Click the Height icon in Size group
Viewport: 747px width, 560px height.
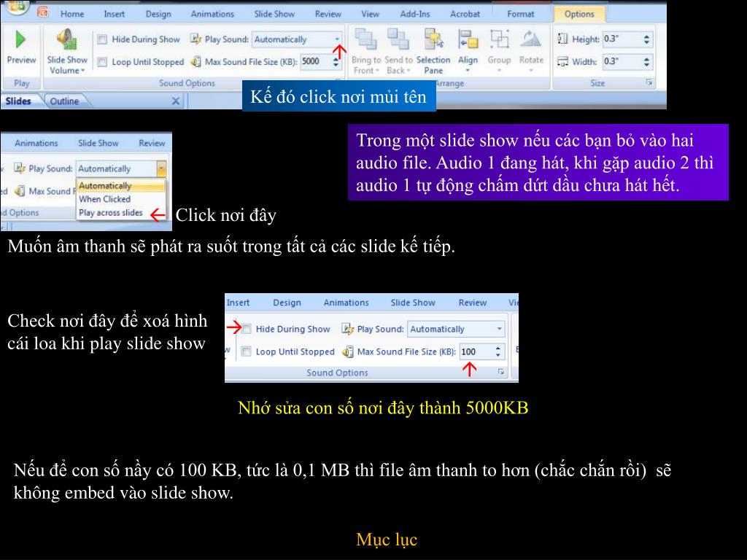pos(562,39)
